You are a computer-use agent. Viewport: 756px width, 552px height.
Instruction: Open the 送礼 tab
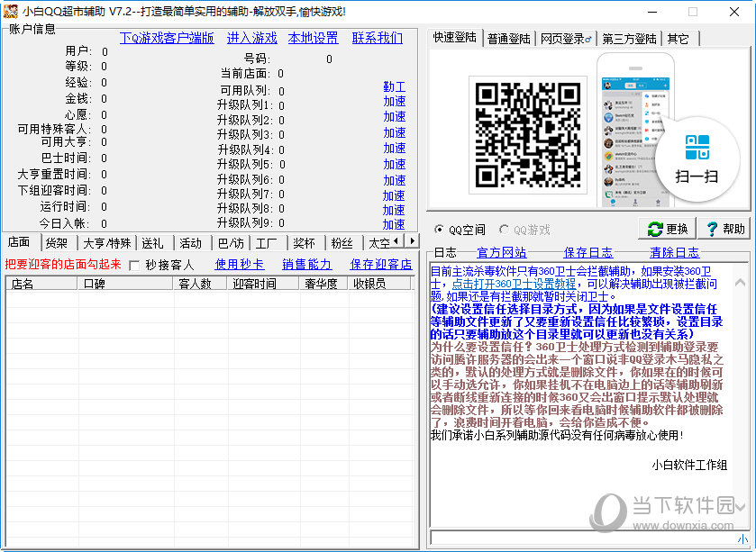coord(152,243)
